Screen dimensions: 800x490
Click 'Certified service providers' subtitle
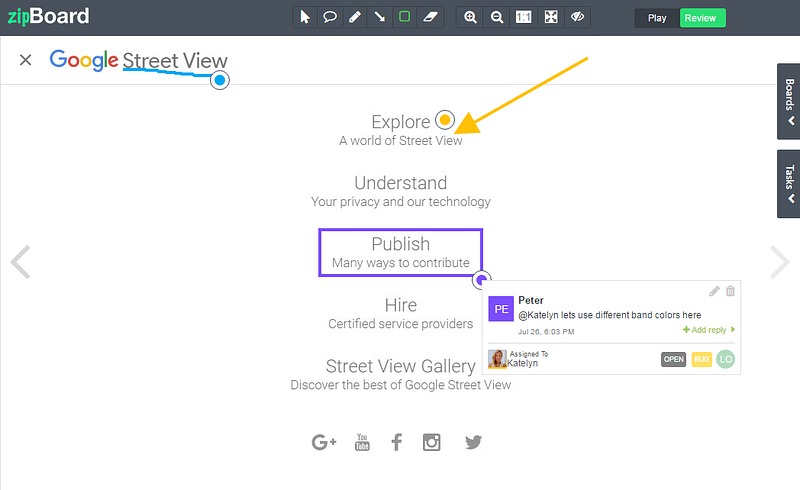coord(401,324)
